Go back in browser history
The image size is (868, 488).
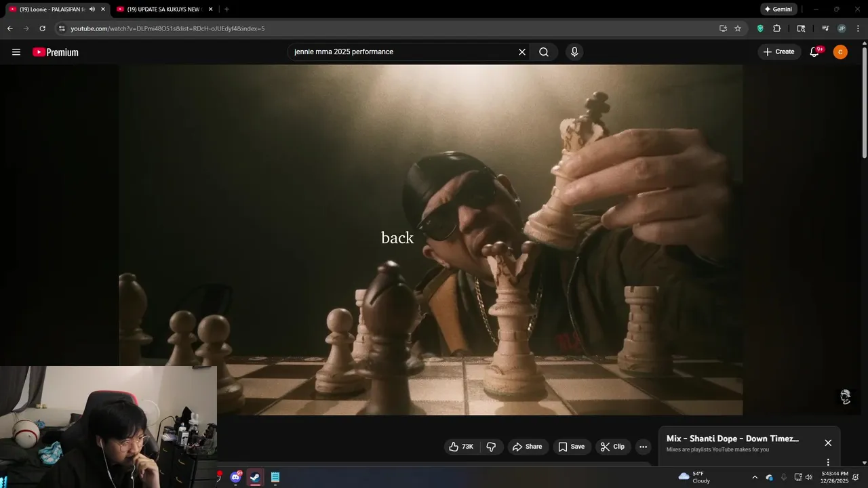9,28
